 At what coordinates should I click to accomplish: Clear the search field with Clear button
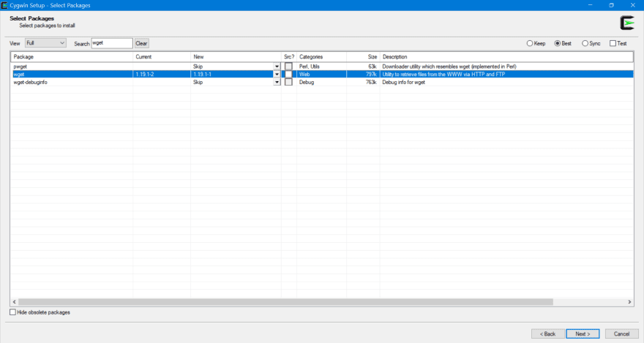[x=141, y=43]
